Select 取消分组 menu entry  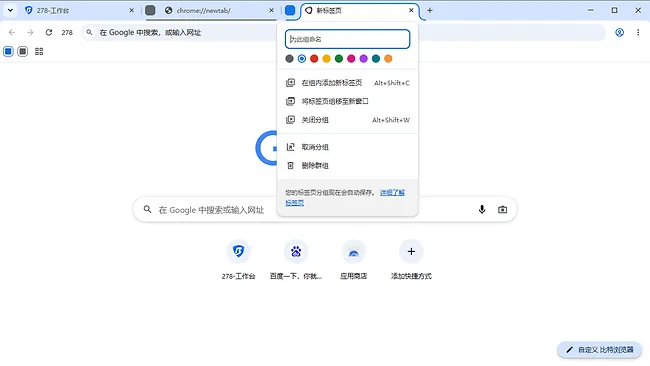[347, 147]
